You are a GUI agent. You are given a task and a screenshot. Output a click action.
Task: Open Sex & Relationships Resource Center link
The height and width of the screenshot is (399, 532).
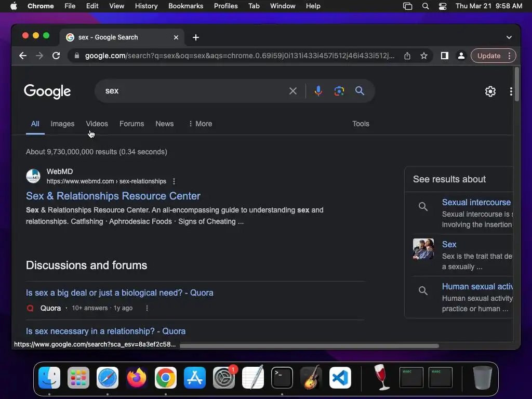(x=113, y=196)
